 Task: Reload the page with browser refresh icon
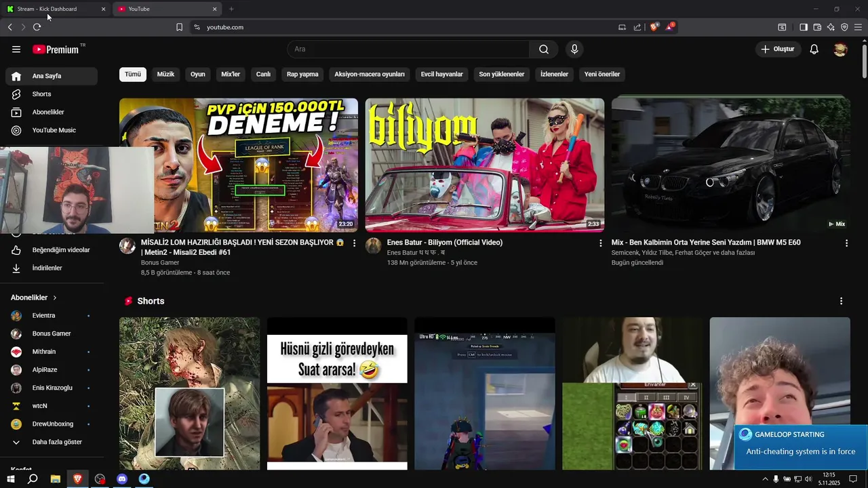click(x=37, y=27)
